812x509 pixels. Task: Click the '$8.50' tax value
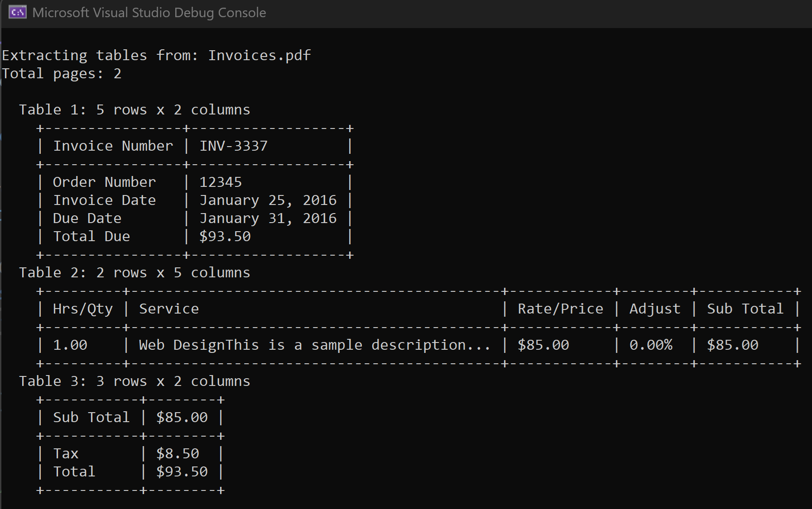(178, 453)
